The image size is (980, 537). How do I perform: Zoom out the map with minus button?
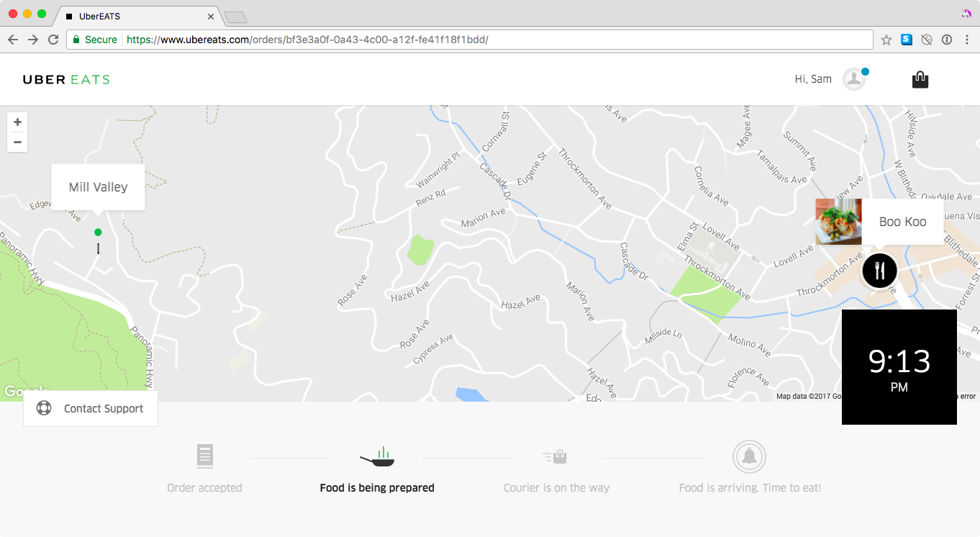tap(17, 142)
